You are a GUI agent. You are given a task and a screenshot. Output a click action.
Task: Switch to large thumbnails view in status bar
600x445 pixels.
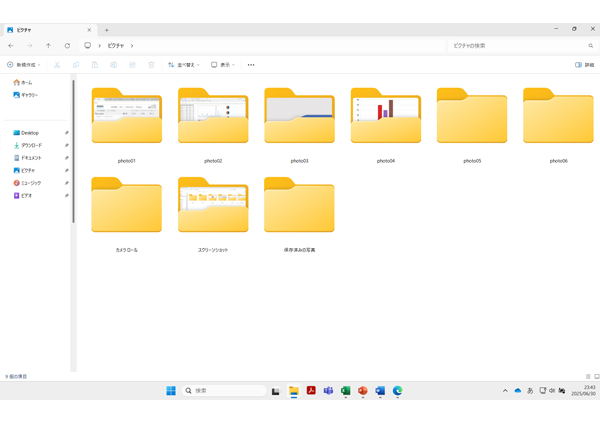(597, 377)
